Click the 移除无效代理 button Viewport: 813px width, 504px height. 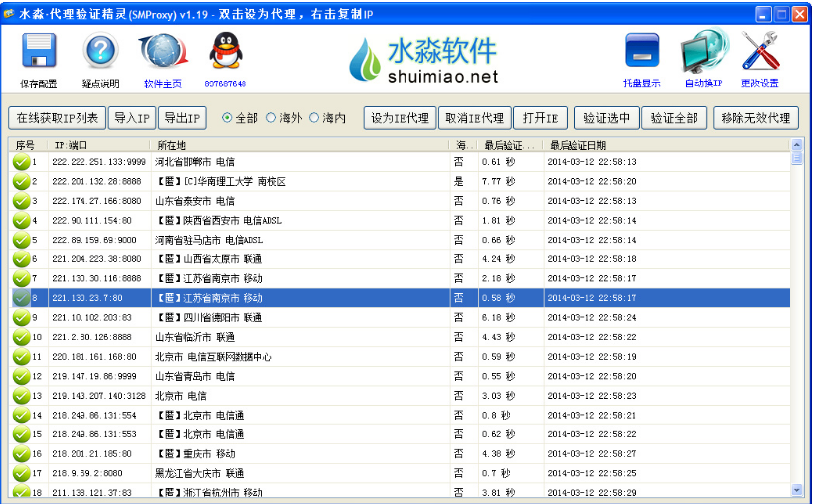pos(755,118)
